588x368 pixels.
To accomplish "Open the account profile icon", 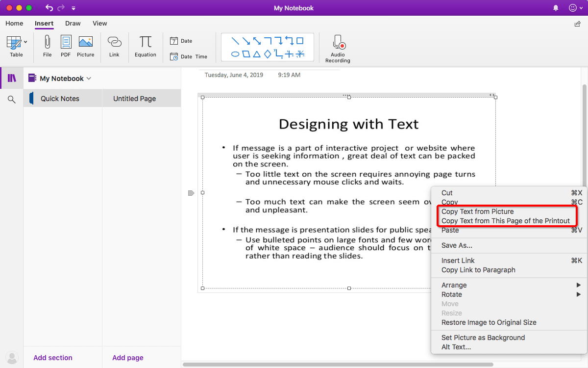I will tap(12, 358).
